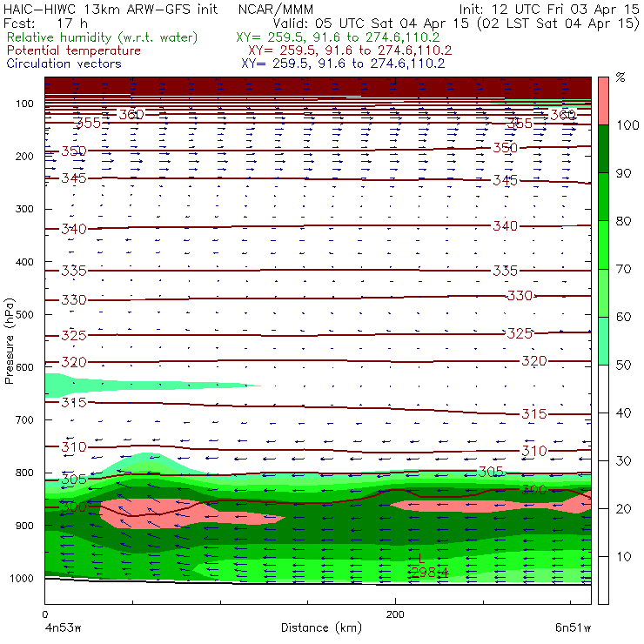Click the '60' colorbar tick label
This screenshot has height=644, width=644.
[x=623, y=317]
